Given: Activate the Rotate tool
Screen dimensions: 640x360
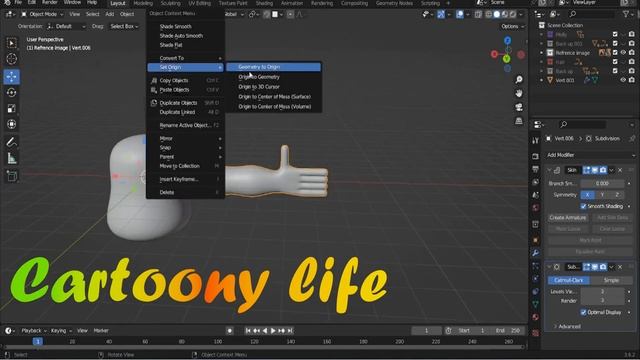Looking at the screenshot, I should tap(11, 93).
